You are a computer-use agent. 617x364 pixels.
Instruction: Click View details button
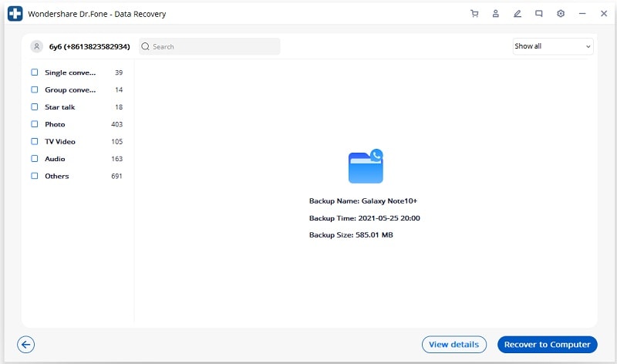point(454,345)
